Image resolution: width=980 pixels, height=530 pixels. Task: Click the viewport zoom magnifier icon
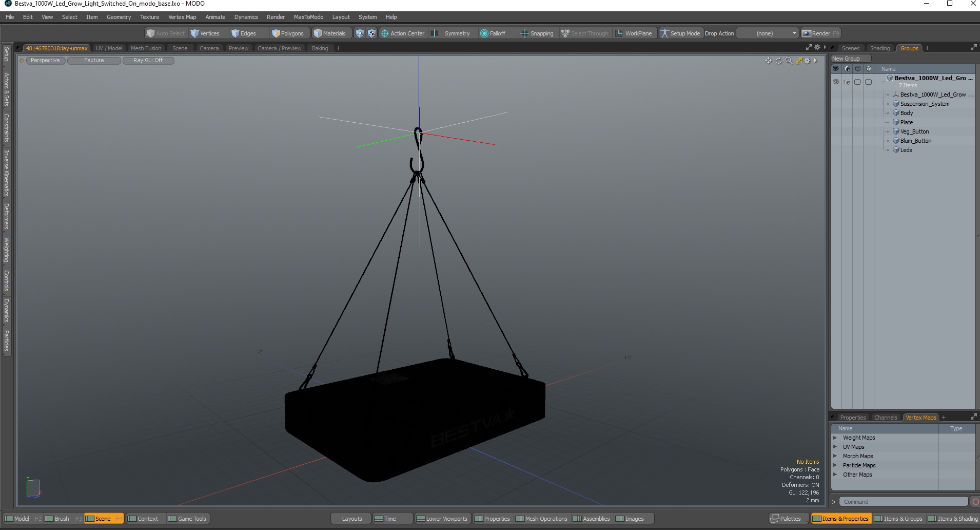(789, 61)
